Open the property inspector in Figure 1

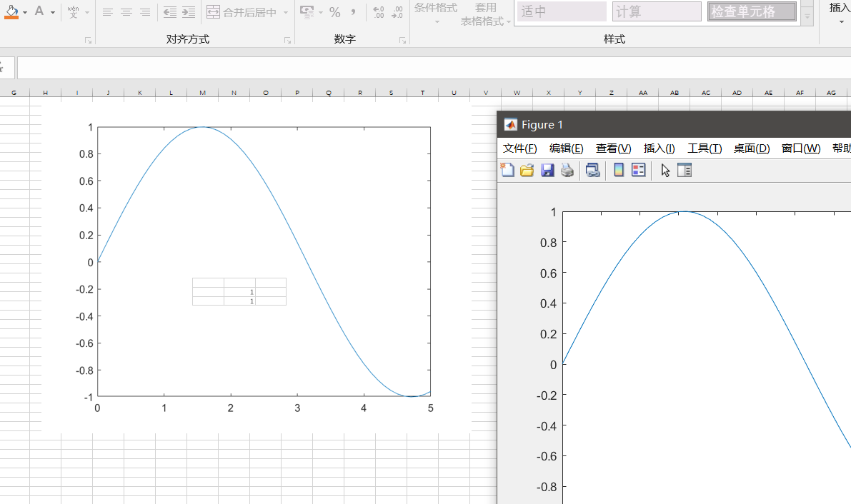pos(685,170)
